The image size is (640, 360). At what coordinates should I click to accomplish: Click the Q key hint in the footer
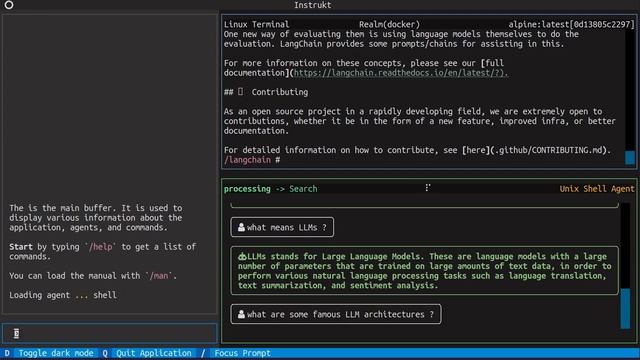tap(105, 353)
